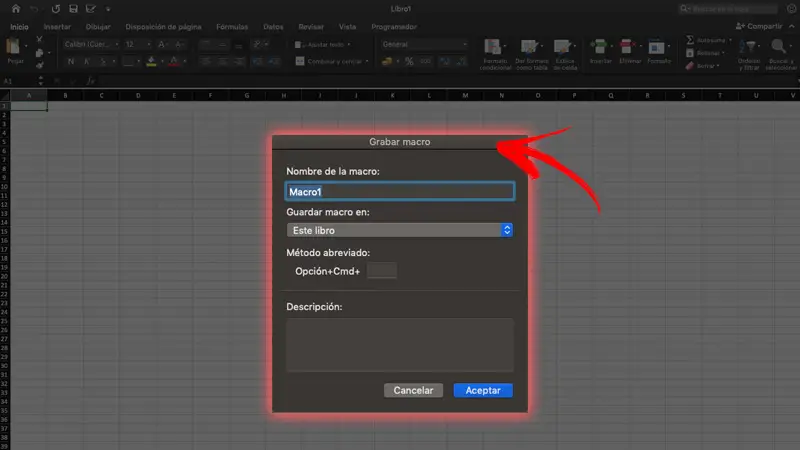This screenshot has width=800, height=450.
Task: Open the borders style dropdown arrow
Action: tap(139, 62)
